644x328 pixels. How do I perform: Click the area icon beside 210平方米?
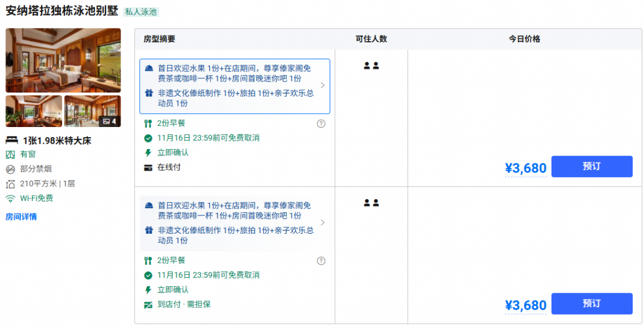point(10,184)
